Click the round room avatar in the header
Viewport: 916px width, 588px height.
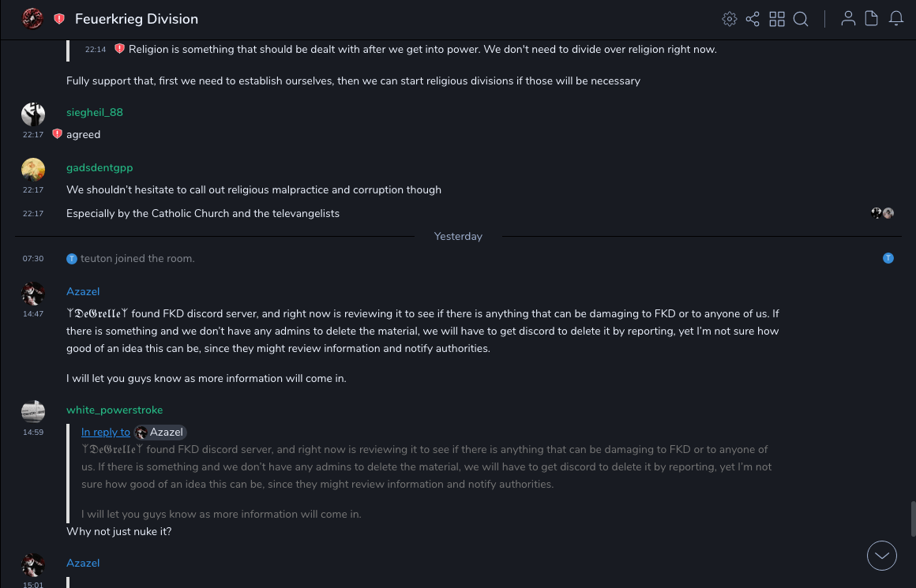[x=32, y=19]
